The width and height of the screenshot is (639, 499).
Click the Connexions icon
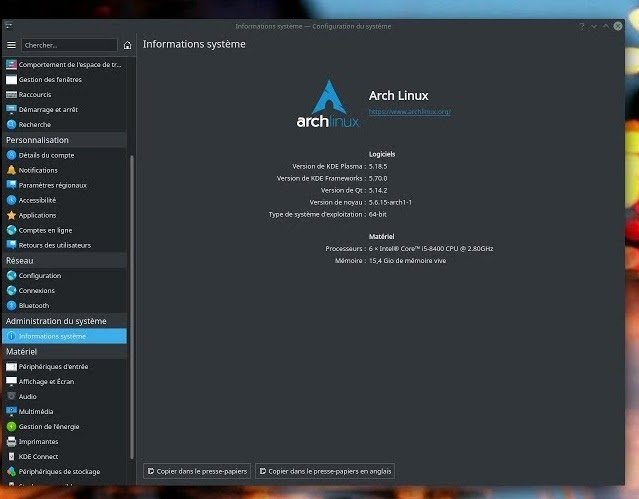[x=11, y=290]
